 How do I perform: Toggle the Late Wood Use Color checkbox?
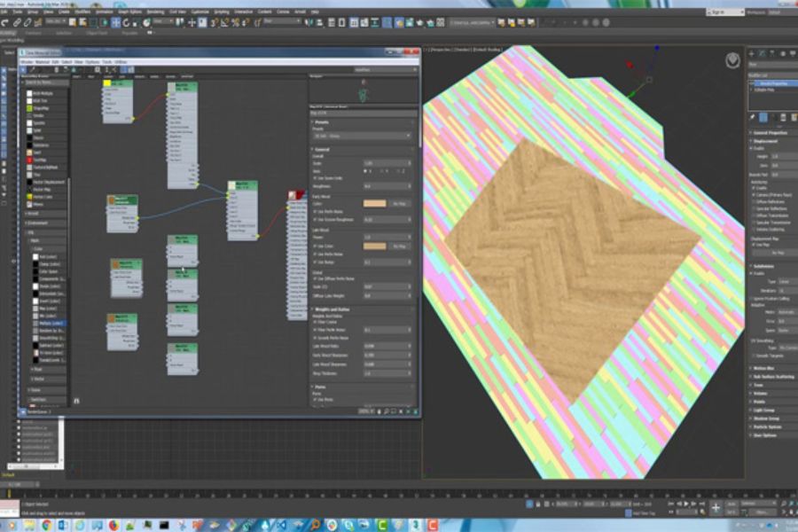coord(314,246)
